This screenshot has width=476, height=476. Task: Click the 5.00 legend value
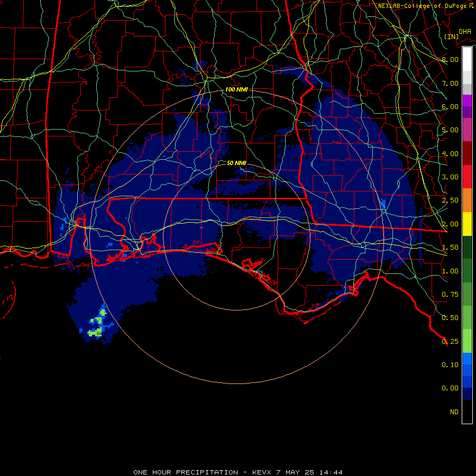pyautogui.click(x=450, y=130)
